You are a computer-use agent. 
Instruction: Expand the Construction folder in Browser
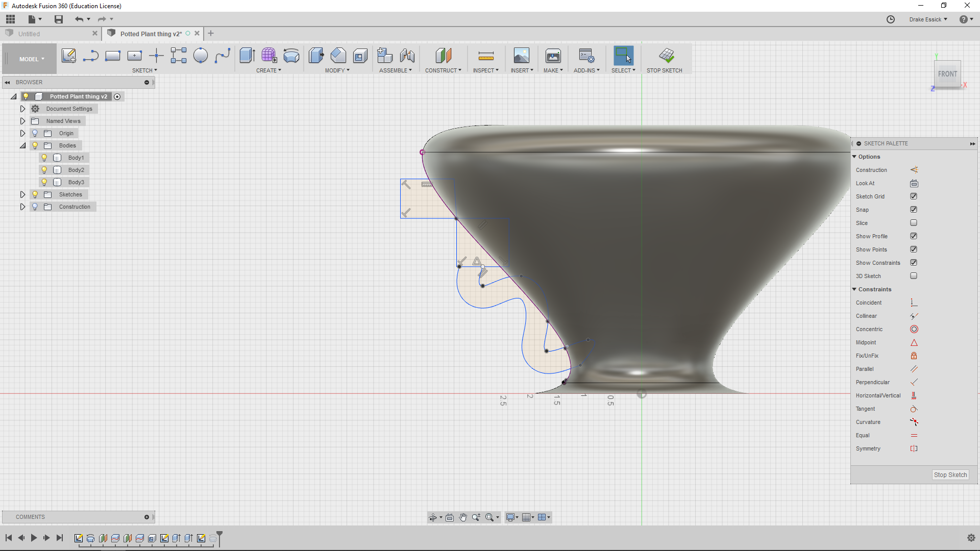click(22, 207)
